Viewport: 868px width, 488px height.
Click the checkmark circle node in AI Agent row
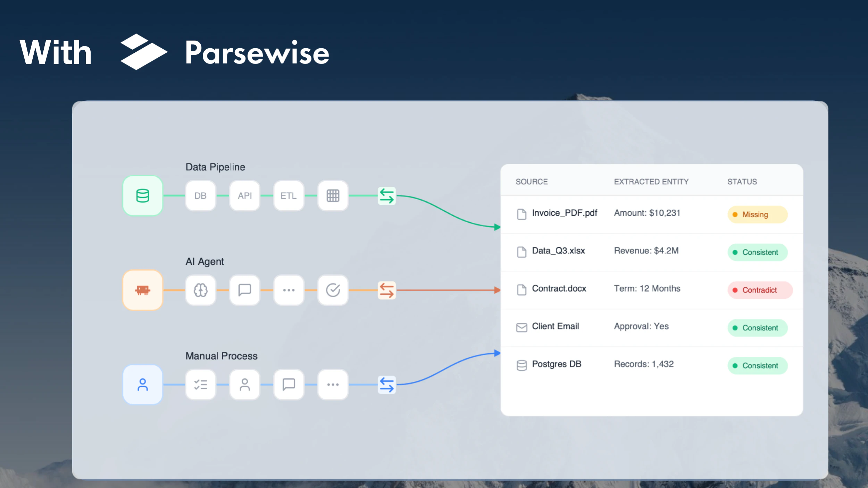pos(333,290)
